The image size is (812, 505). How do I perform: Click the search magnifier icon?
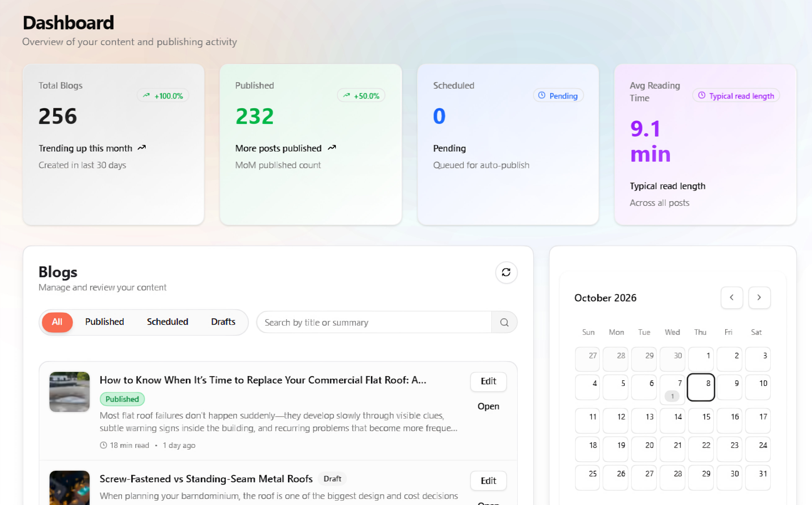coord(504,322)
